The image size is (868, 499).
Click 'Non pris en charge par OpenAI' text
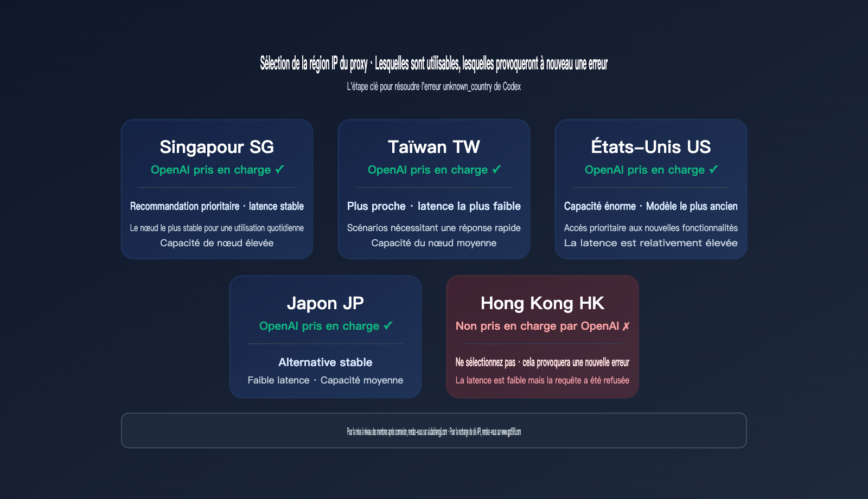click(x=542, y=326)
